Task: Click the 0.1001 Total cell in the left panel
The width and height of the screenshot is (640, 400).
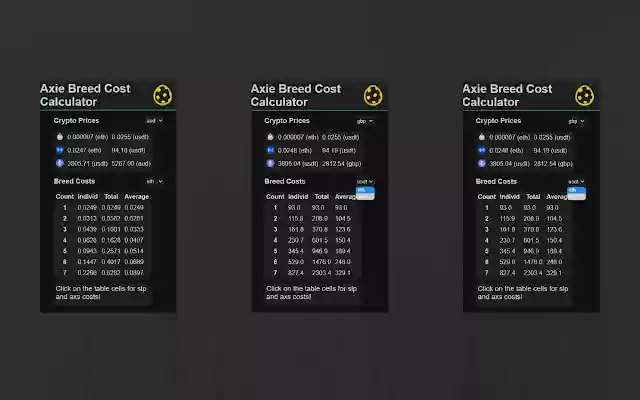Action: click(x=111, y=229)
